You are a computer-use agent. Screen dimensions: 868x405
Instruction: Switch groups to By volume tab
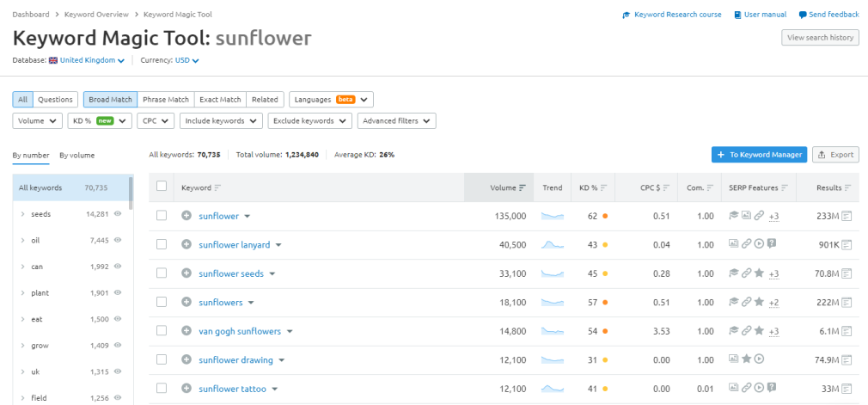coord(77,156)
